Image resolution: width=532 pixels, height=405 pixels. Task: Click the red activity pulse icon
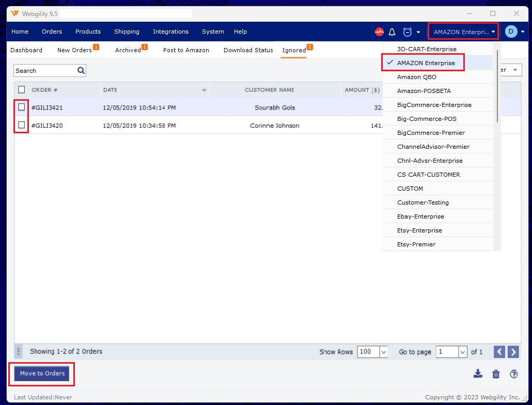point(379,32)
